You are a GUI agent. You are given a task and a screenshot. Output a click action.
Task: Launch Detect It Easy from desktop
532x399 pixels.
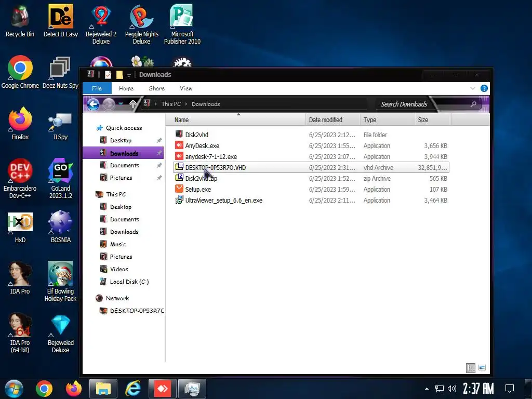pyautogui.click(x=60, y=21)
